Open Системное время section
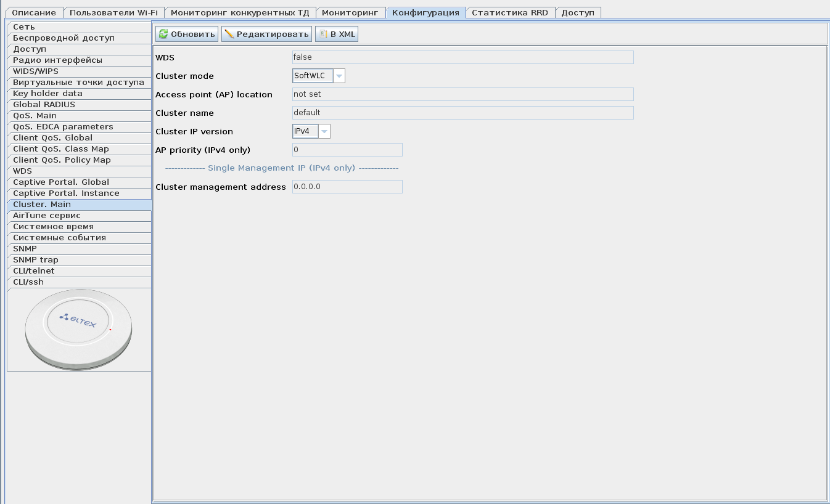The height and width of the screenshot is (504, 830). [x=79, y=227]
